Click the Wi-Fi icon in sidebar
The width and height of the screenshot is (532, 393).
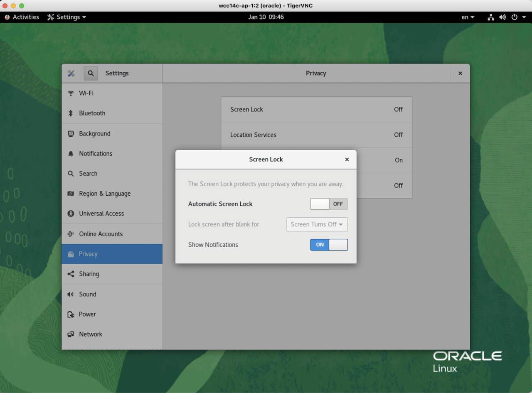click(71, 93)
